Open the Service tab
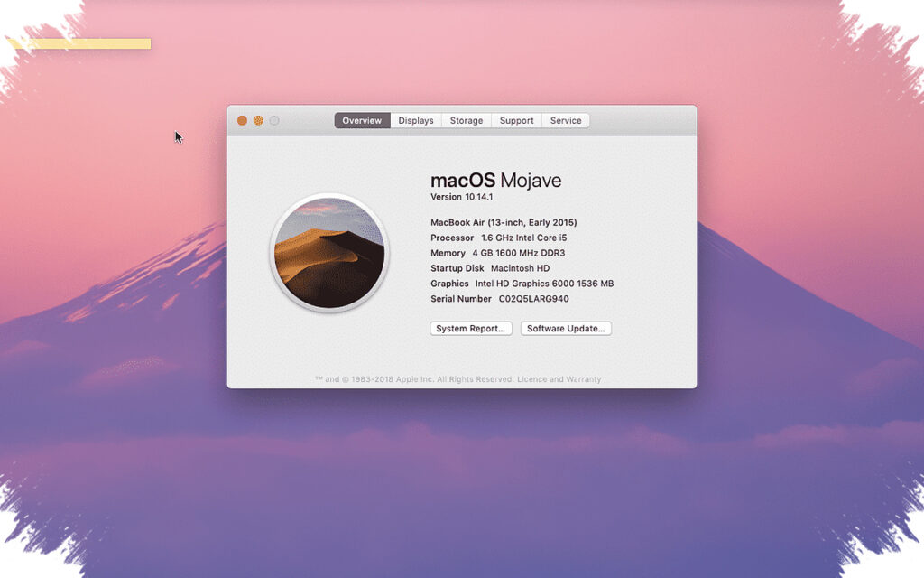Image resolution: width=924 pixels, height=578 pixels. [566, 120]
